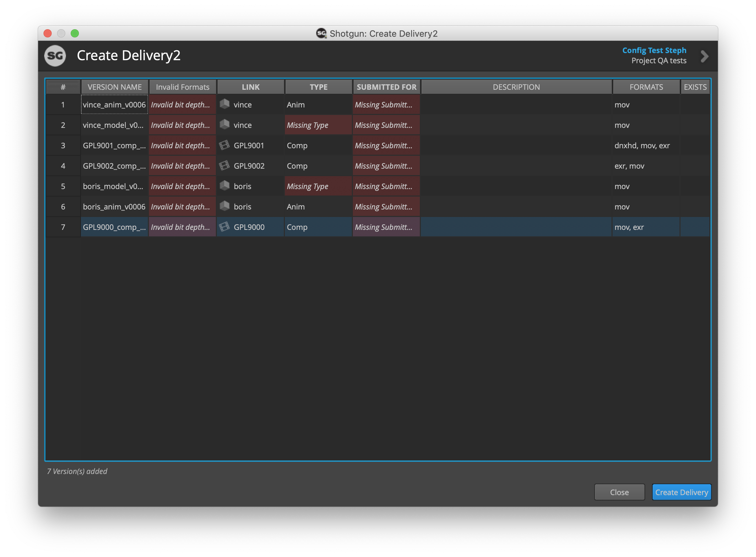Click the 'exr, mov' formats cell
This screenshot has width=756, height=557.
click(x=646, y=166)
